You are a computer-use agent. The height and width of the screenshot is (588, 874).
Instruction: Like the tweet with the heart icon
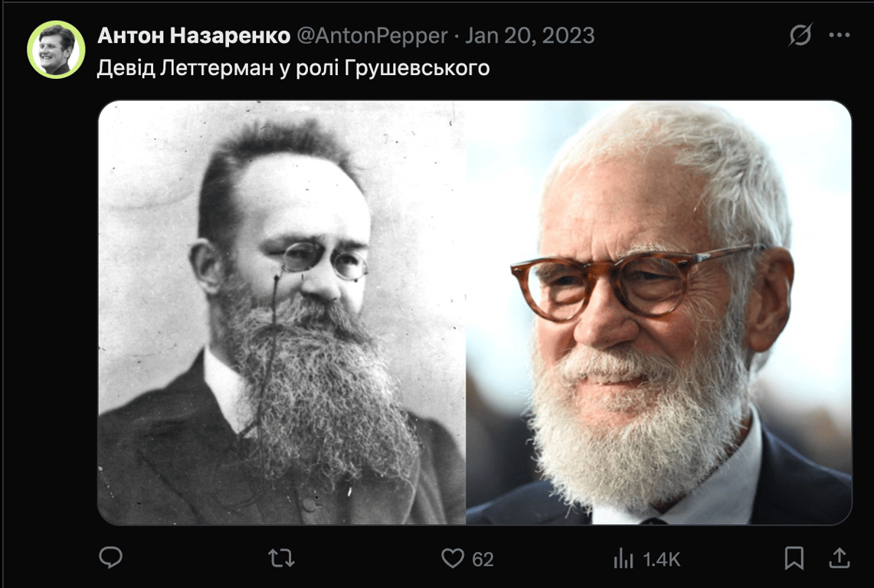(453, 558)
